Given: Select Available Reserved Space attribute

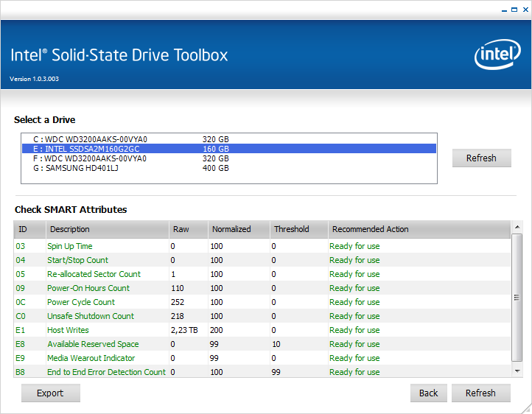Looking at the screenshot, I should (262, 344).
